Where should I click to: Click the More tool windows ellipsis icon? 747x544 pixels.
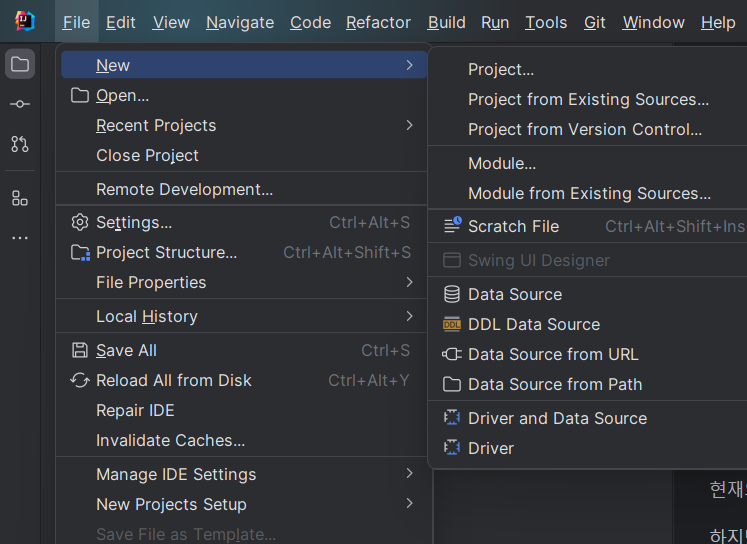20,238
